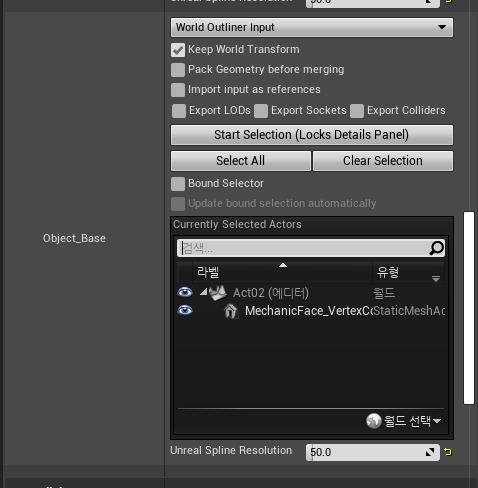This screenshot has height=488, width=478.
Task: Select the MechanicFace_VertexC actor row
Action: point(311,311)
